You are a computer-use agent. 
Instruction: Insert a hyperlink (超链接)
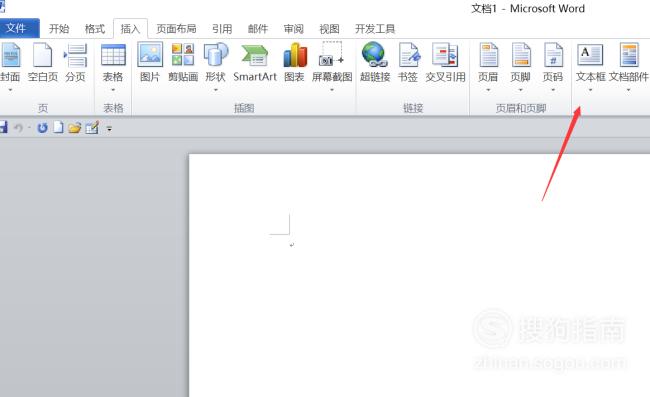[x=375, y=62]
